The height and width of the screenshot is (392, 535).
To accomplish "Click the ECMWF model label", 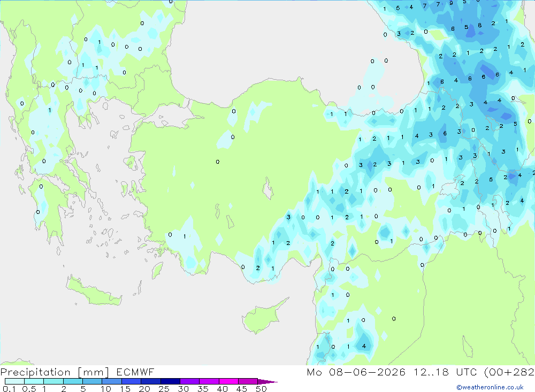I will [135, 372].
